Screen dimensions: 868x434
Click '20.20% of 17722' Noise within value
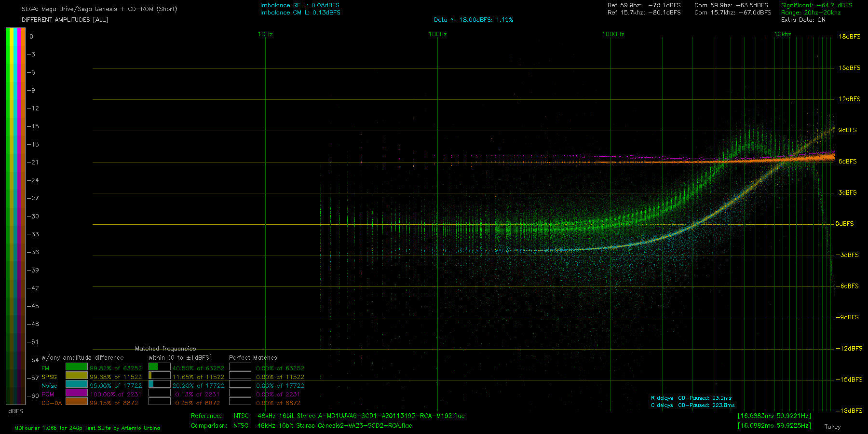tap(198, 386)
